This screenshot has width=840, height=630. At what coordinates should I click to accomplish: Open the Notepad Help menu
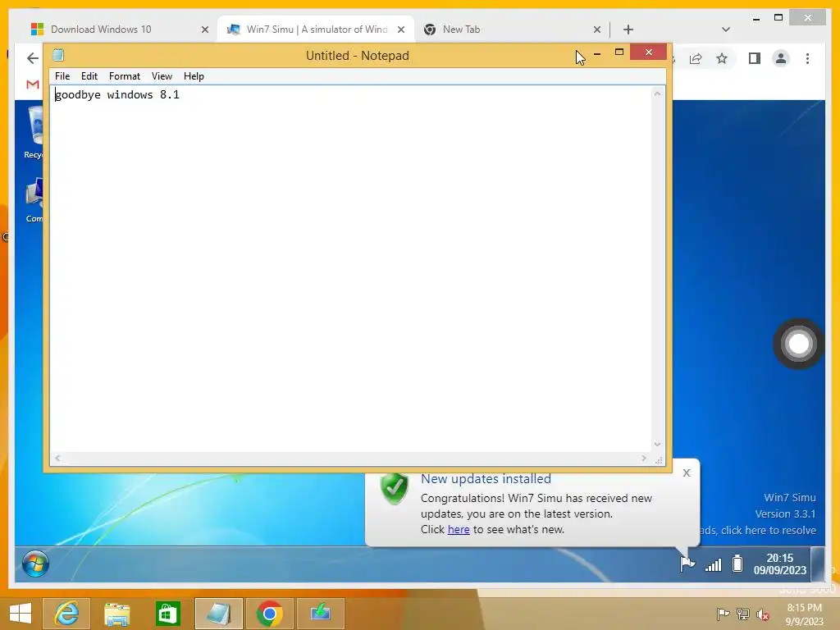coord(194,76)
